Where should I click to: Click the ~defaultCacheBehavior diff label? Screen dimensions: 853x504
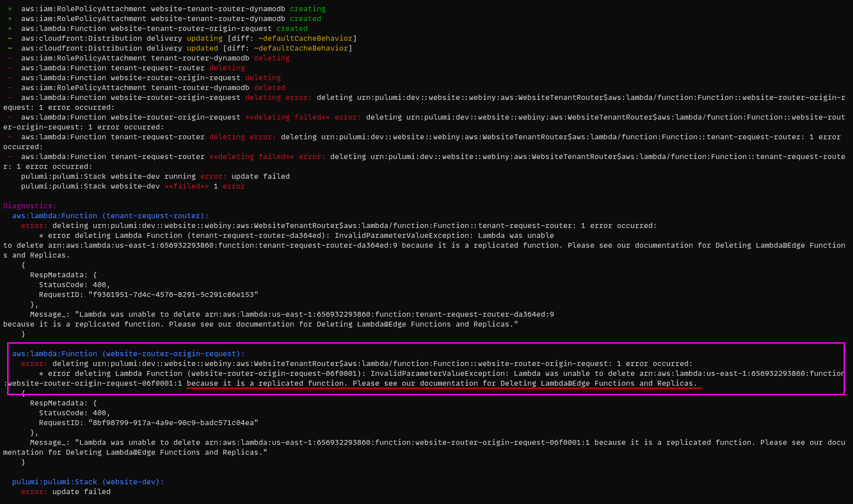(x=307, y=38)
